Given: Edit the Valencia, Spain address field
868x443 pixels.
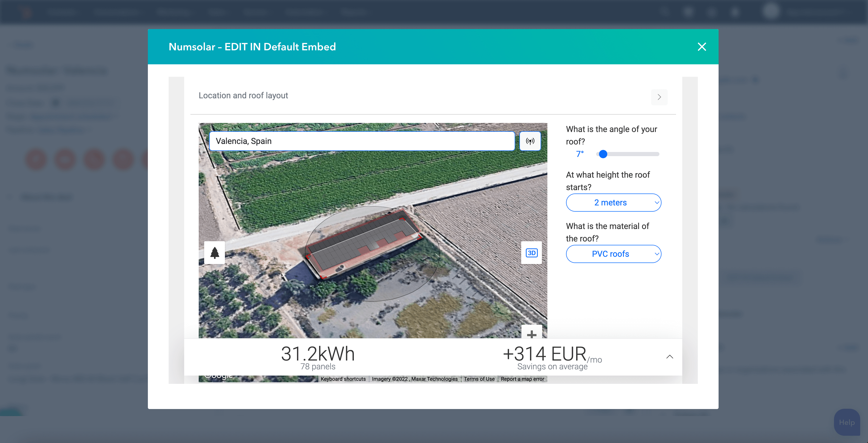Looking at the screenshot, I should point(362,141).
